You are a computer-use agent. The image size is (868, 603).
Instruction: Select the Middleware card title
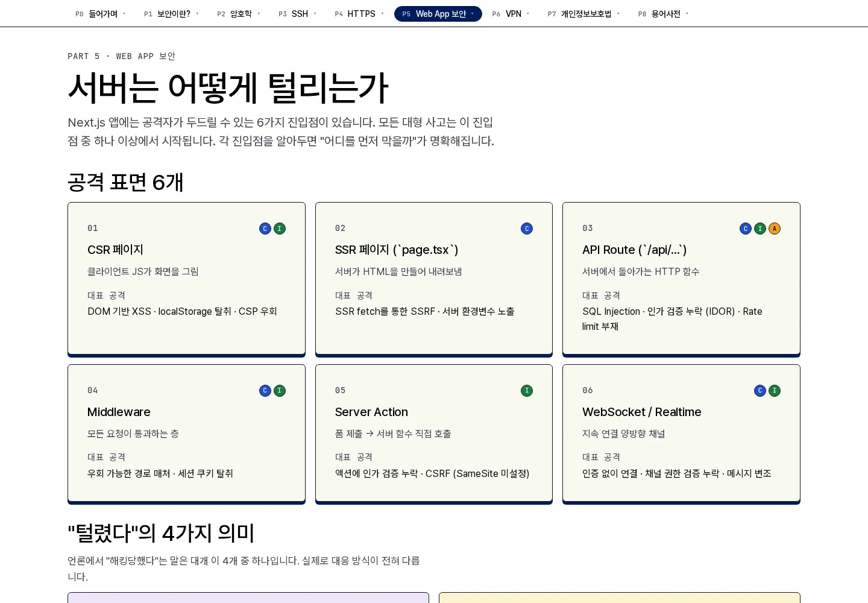(x=119, y=412)
